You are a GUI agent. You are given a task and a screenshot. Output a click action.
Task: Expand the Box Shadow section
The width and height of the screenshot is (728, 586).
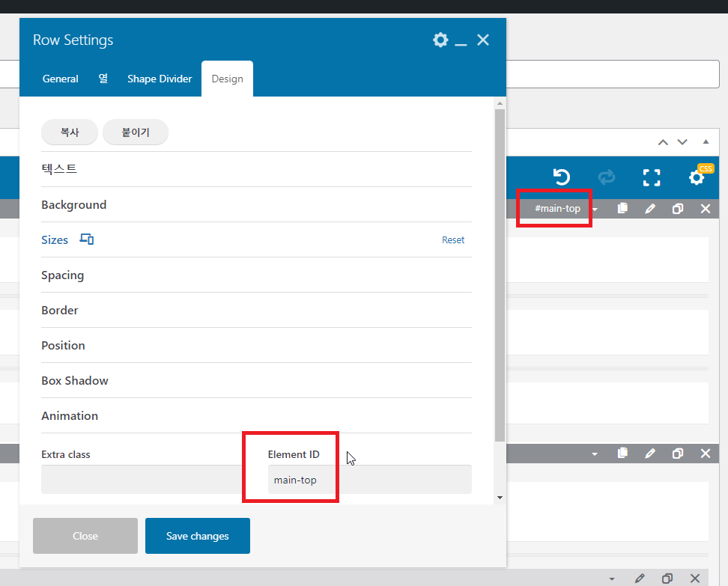tap(256, 380)
